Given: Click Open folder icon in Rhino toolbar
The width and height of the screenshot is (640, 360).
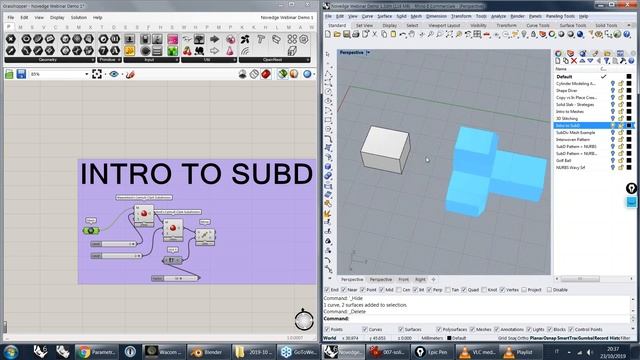Looking at the screenshot, I should [337, 35].
